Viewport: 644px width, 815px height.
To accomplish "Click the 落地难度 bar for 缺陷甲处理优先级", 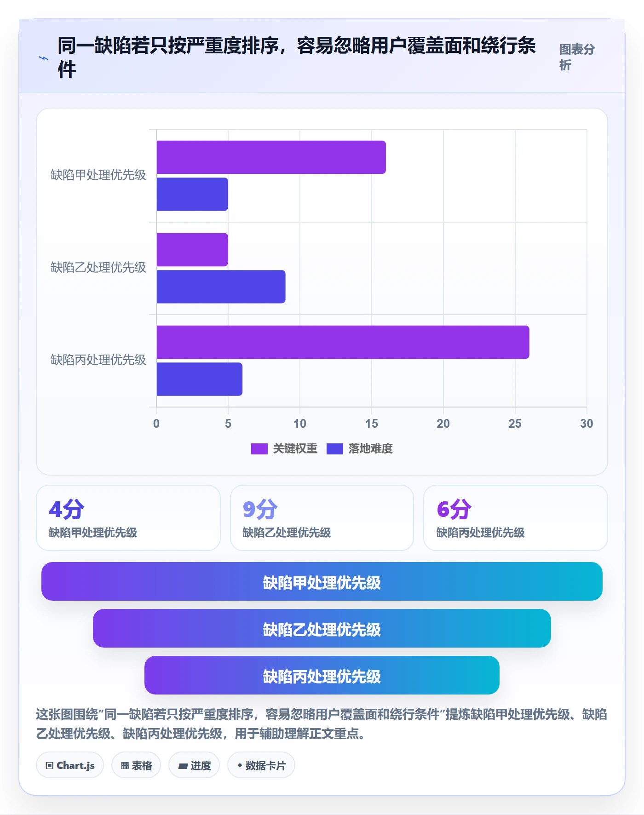I will 192,194.
